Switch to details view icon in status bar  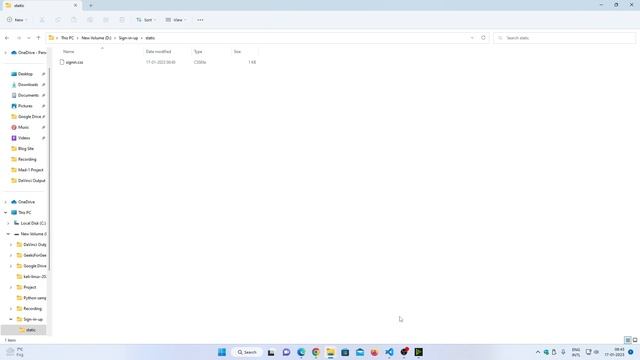tap(628, 340)
